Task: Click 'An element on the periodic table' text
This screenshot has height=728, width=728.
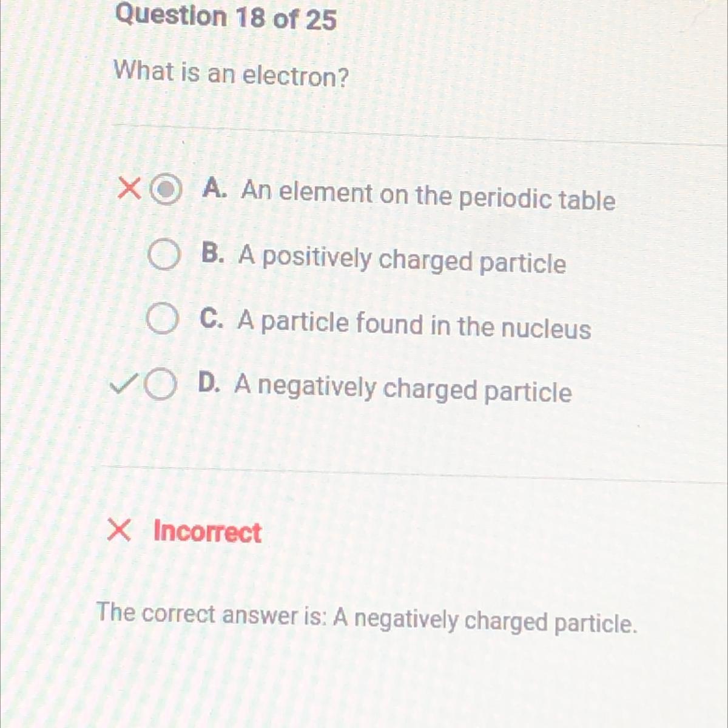Action: 428,195
